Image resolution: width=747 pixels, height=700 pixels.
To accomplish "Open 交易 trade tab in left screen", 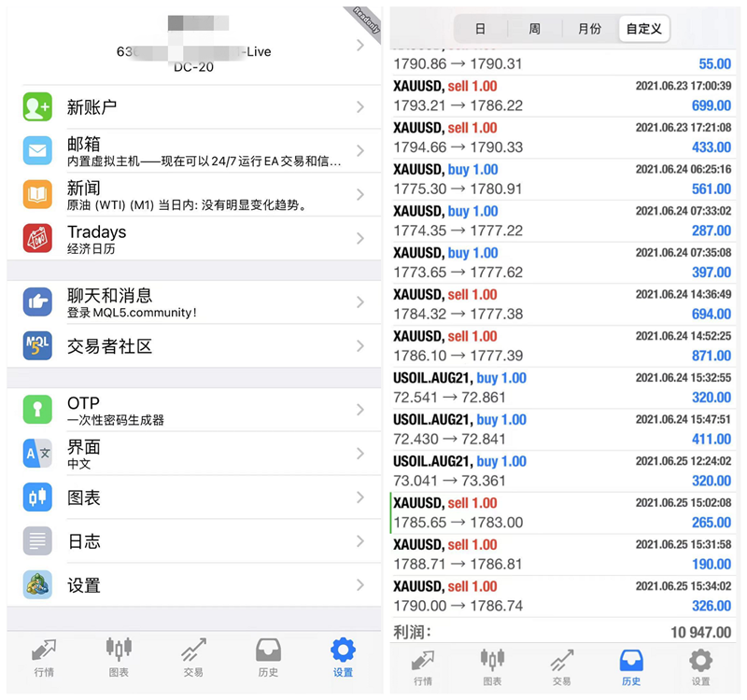I will 193,658.
